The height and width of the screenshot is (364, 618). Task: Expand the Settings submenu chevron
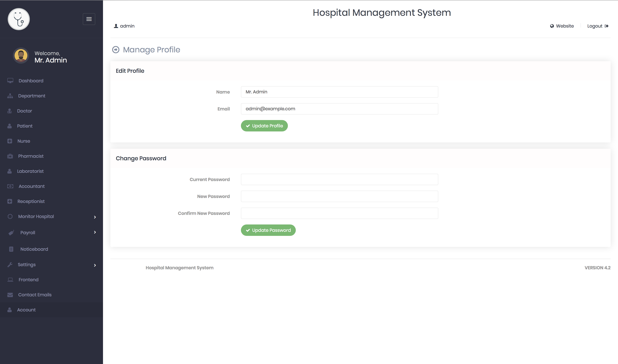95,265
